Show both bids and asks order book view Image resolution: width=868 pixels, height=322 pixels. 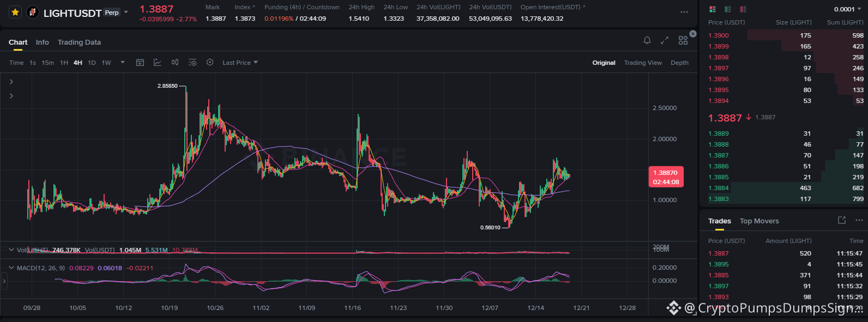[x=712, y=9]
